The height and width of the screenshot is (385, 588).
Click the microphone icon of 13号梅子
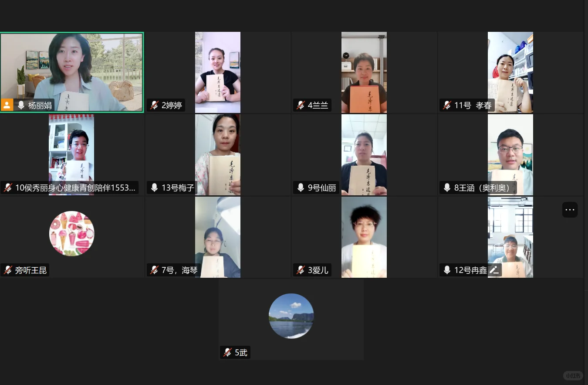154,187
